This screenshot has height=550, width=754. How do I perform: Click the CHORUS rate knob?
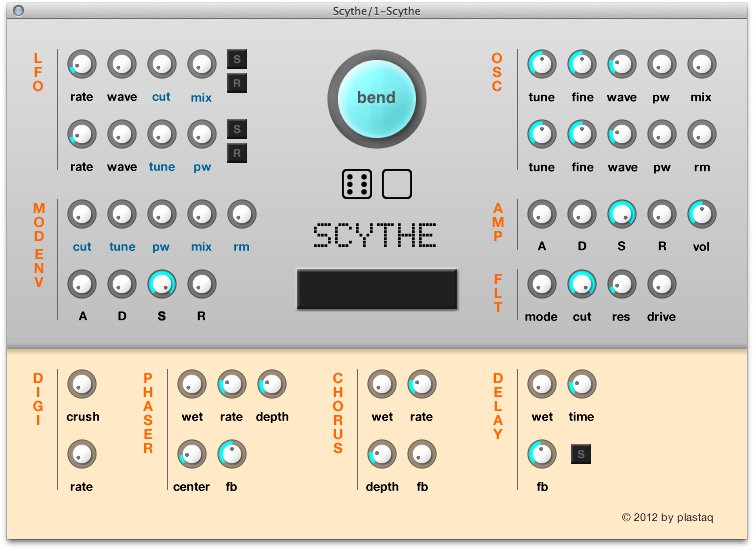tap(422, 384)
